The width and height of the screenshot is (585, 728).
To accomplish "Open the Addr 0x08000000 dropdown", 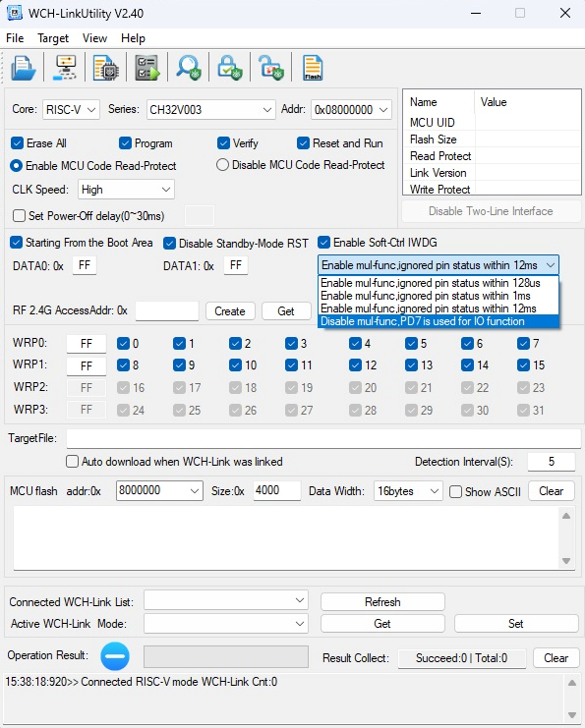I will (x=351, y=110).
